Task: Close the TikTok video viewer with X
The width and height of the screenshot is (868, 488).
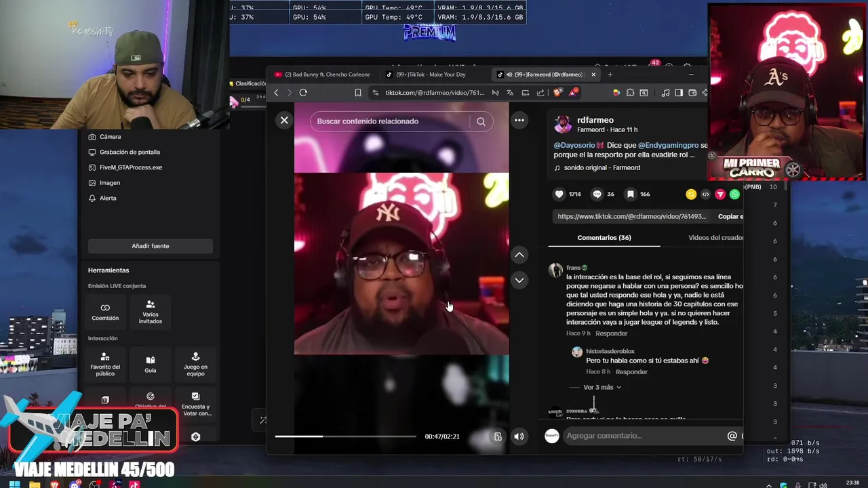Action: click(x=284, y=121)
